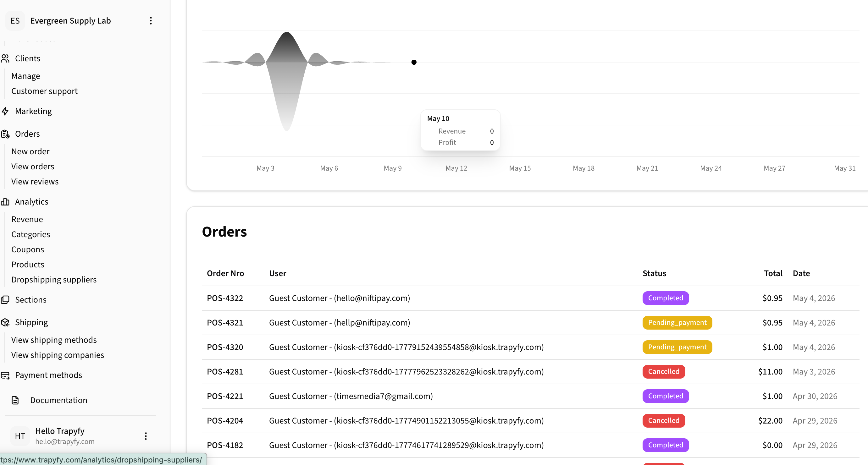
Task: Open the Evergreen Supply Lab three-dot menu
Action: [x=151, y=21]
